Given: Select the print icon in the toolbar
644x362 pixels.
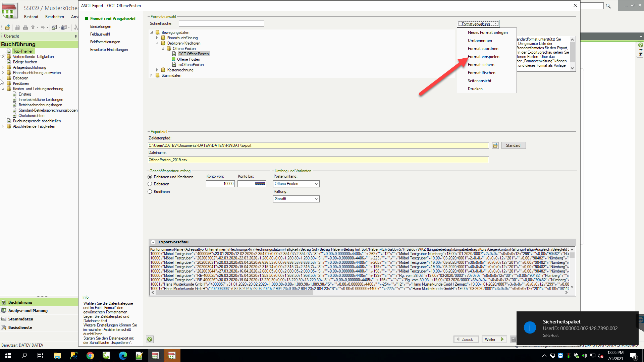Looking at the screenshot, I should pyautogui.click(x=25, y=27).
